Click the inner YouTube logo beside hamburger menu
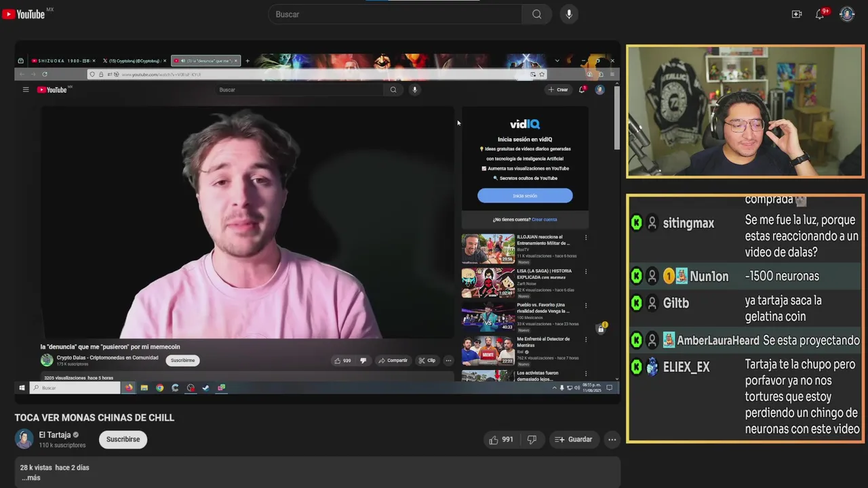This screenshot has height=488, width=868. pyautogui.click(x=54, y=89)
